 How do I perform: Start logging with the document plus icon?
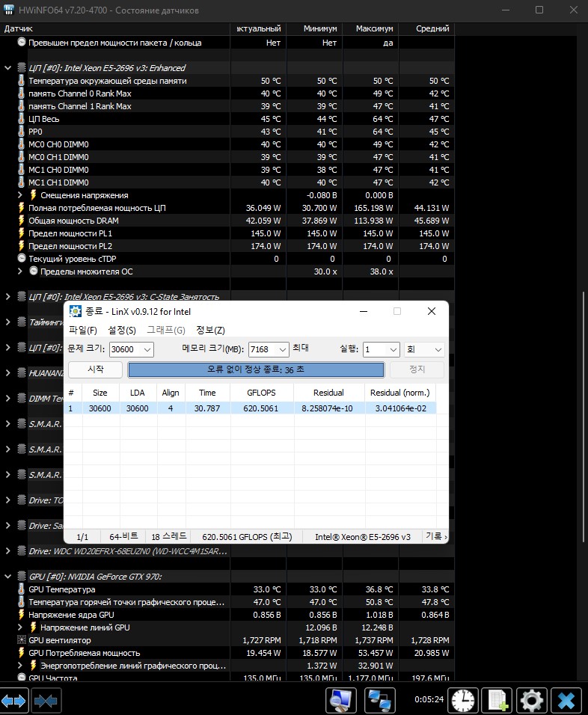(497, 700)
